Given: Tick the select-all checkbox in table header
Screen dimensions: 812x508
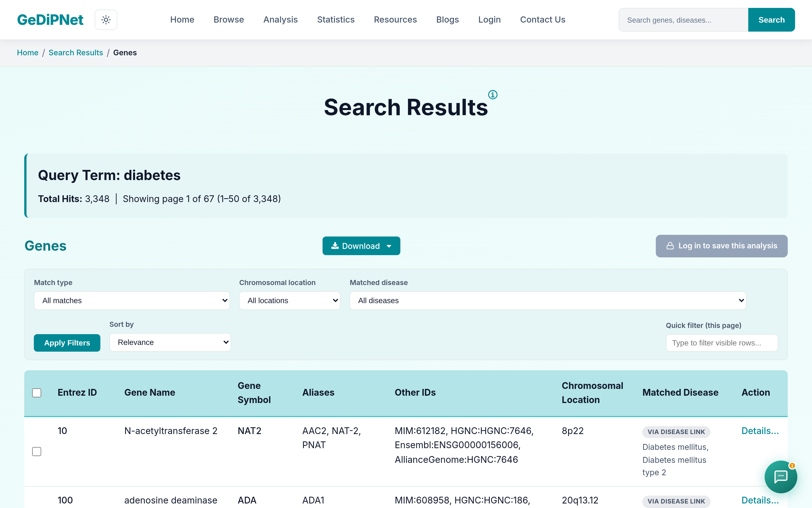Looking at the screenshot, I should 37,393.
